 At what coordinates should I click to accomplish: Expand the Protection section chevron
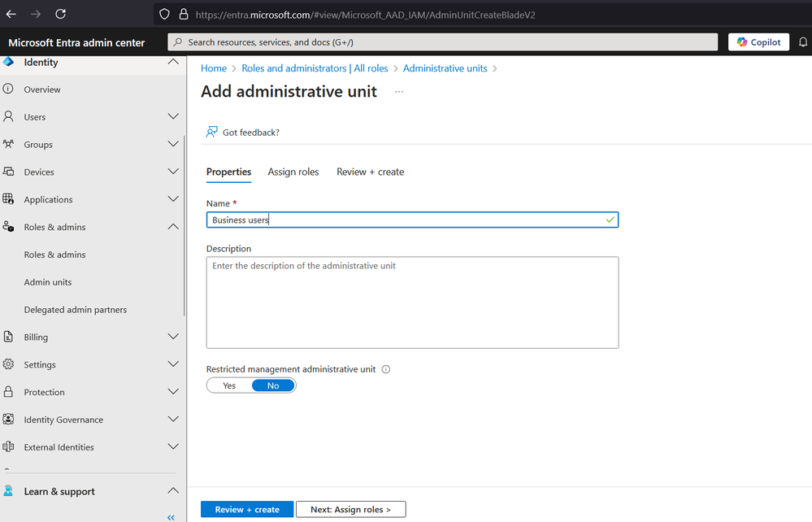pos(173,392)
